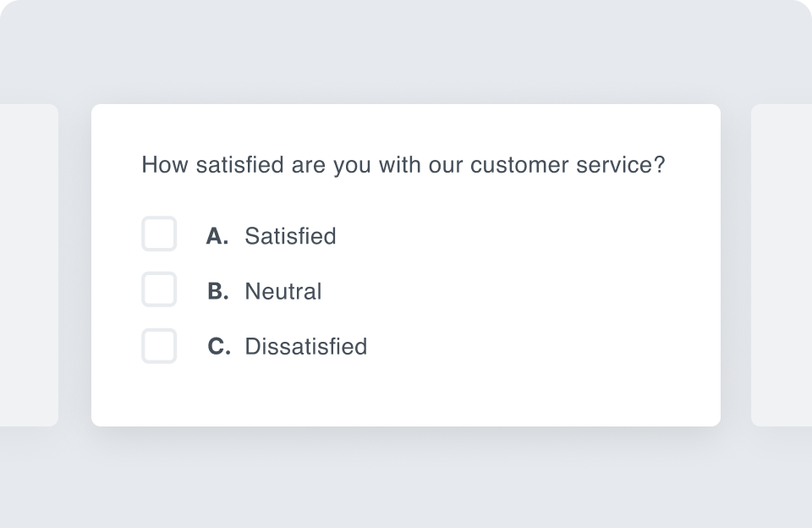Click the gray background above the question card
Viewport: 812px width, 528px height.
[406, 51]
